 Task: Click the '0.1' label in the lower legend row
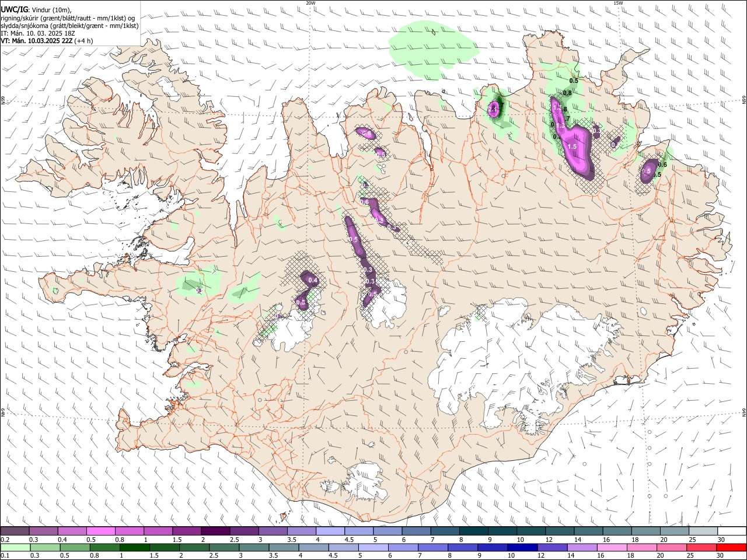click(x=5, y=555)
